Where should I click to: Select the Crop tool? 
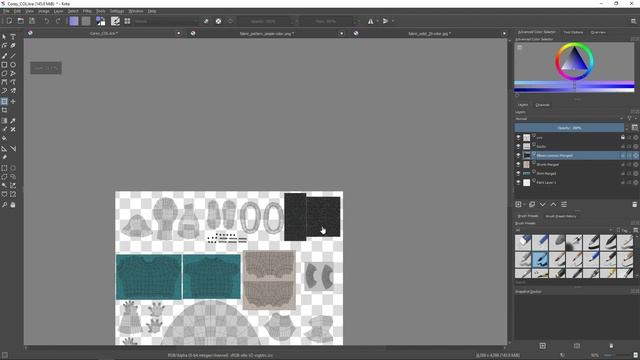[x=4, y=110]
